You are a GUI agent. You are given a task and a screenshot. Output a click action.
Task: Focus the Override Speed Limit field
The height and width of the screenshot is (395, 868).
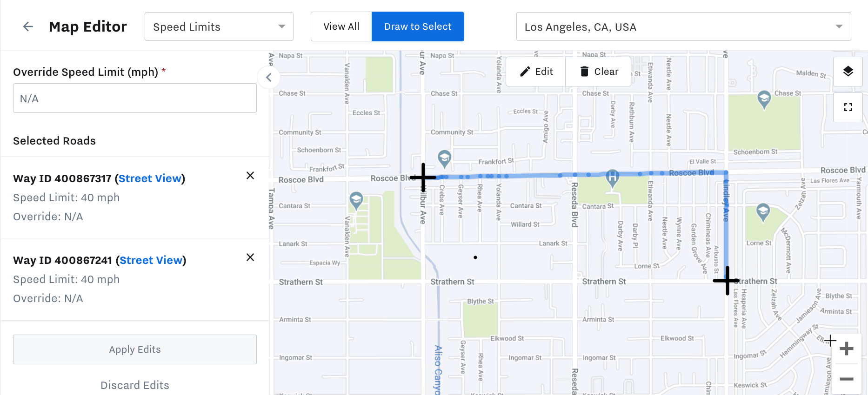pos(135,98)
